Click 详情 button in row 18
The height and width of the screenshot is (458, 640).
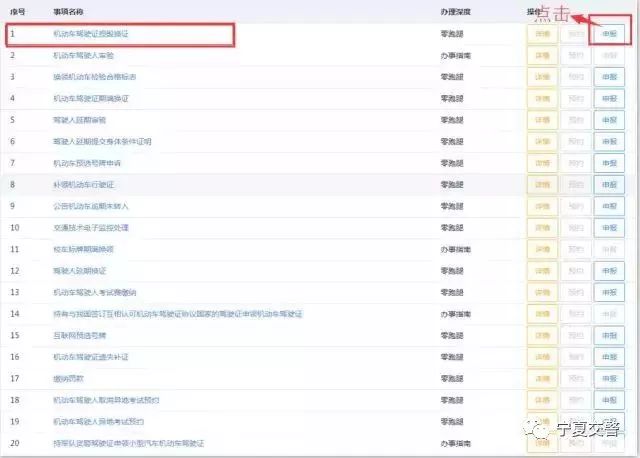tap(542, 400)
